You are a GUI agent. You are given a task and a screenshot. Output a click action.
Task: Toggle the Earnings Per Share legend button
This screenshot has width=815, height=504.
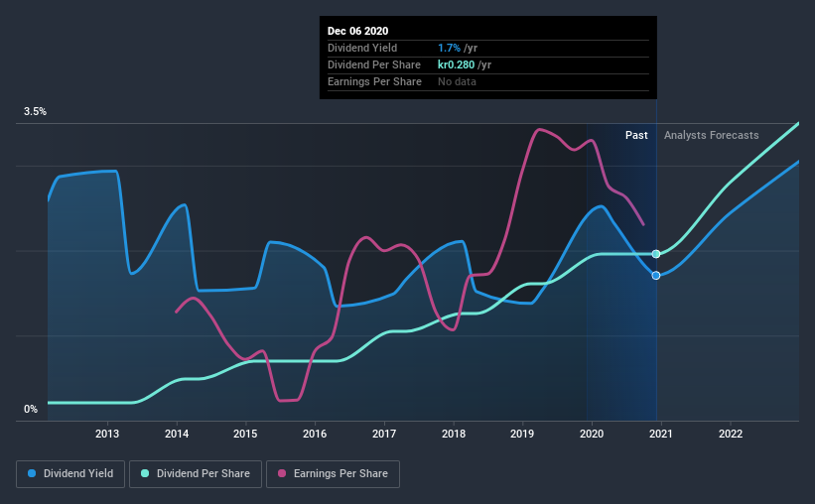pos(333,474)
